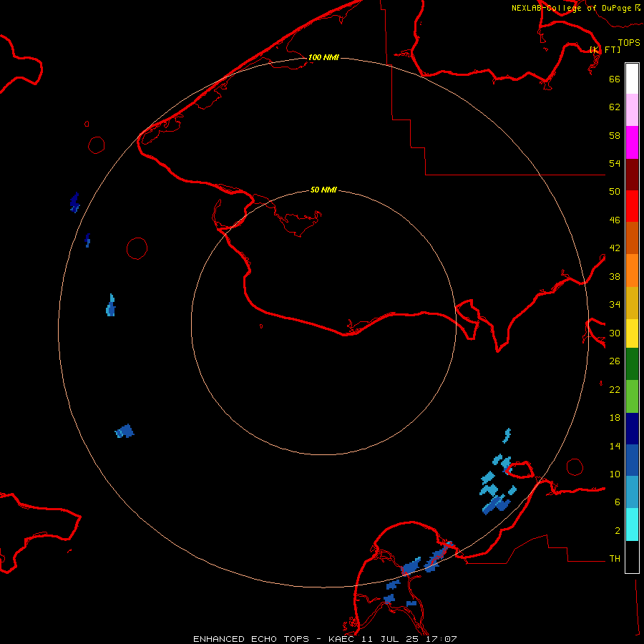Click the legend value "34"

click(615, 305)
